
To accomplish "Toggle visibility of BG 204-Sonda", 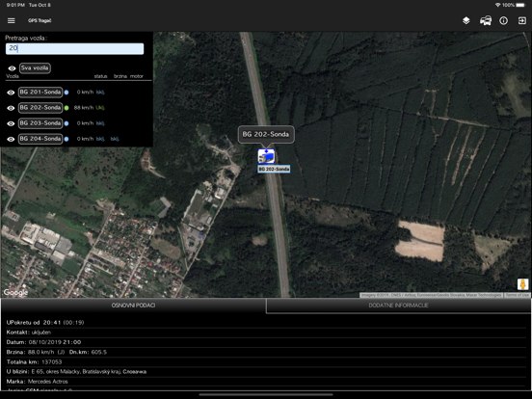I will pyautogui.click(x=11, y=139).
